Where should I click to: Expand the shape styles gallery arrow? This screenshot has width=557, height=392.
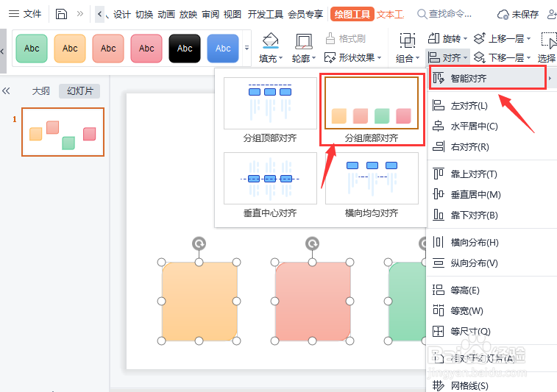click(246, 48)
